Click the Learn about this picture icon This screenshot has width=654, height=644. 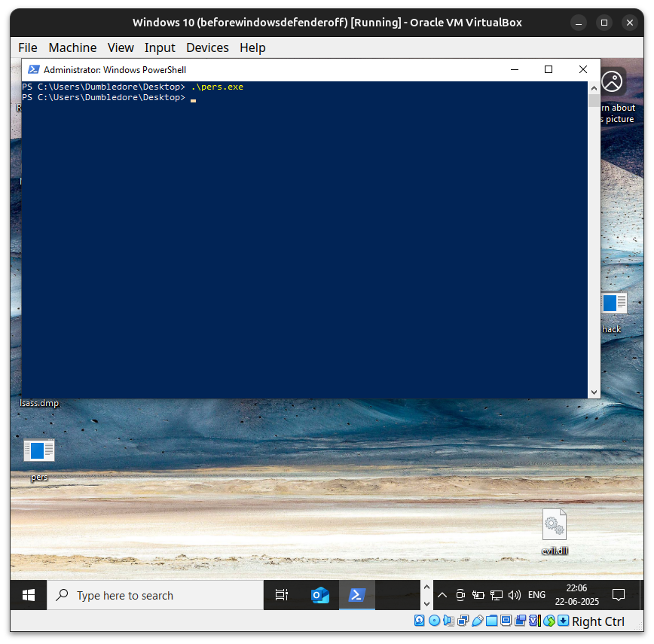coord(613,81)
